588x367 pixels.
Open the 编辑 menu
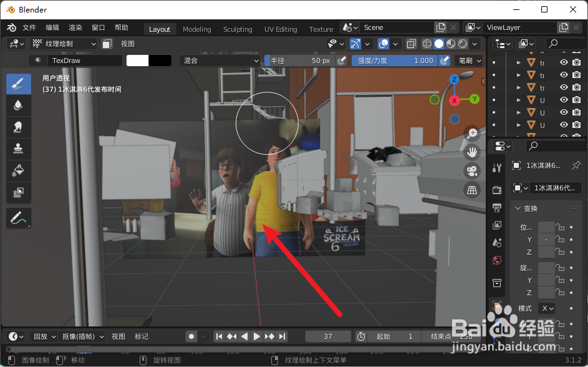52,27
